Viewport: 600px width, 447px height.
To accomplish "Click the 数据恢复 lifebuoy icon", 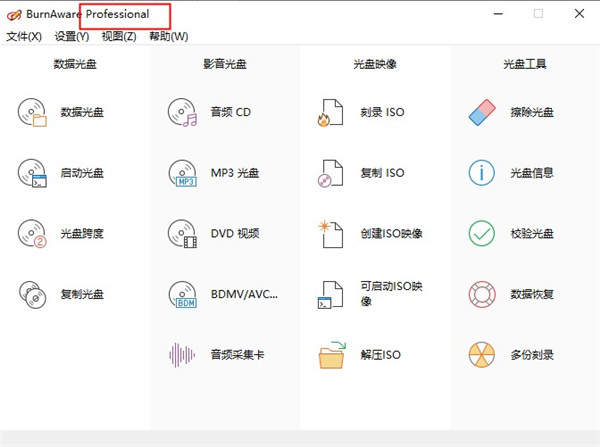I will (482, 294).
